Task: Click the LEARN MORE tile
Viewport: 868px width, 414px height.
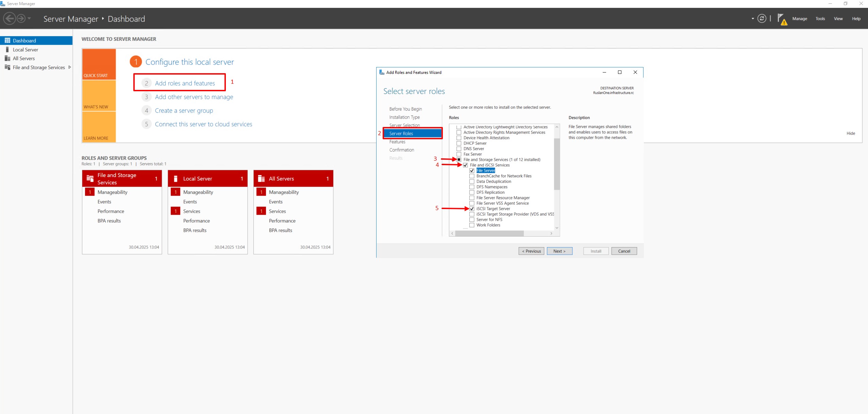Action: click(x=99, y=127)
